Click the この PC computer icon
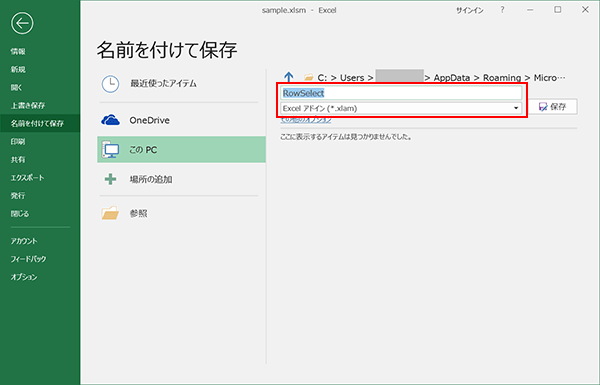 click(111, 150)
